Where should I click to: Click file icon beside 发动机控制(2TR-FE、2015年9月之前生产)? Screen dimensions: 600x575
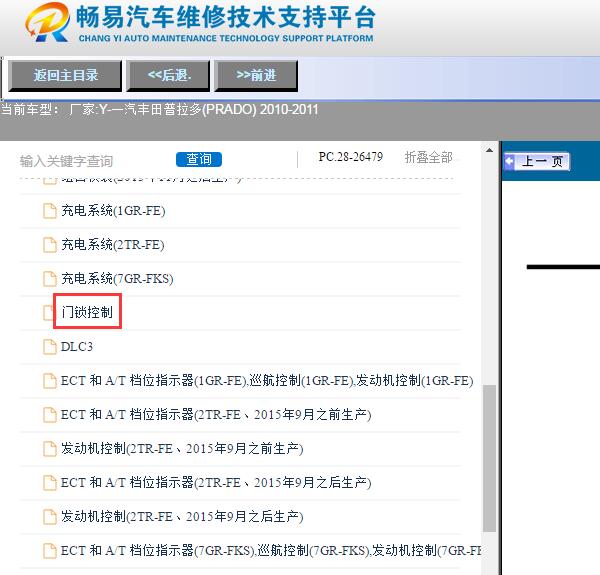point(50,449)
